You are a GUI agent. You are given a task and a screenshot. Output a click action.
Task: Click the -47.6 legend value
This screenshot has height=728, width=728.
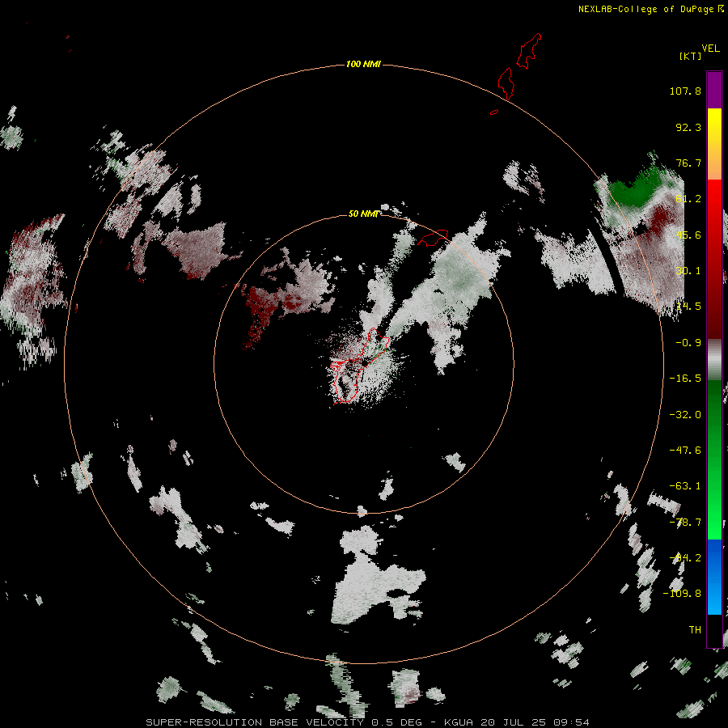click(x=685, y=451)
